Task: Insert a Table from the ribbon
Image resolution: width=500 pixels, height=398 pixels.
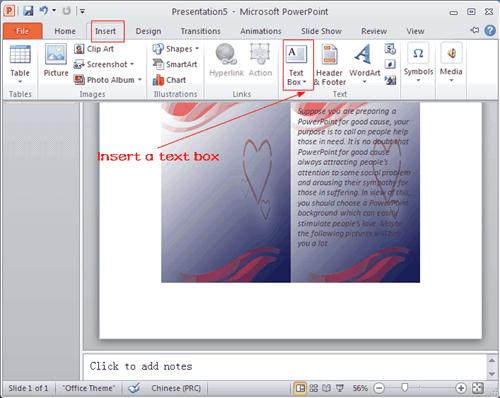Action: point(20,64)
